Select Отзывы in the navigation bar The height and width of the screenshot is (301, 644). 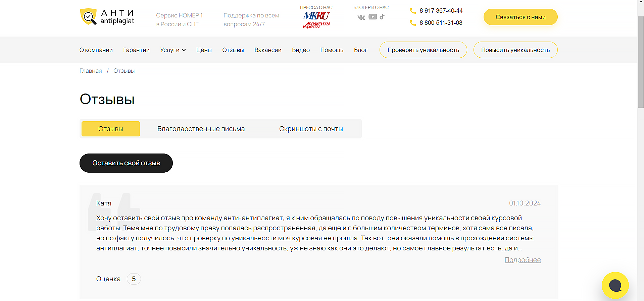(x=233, y=50)
